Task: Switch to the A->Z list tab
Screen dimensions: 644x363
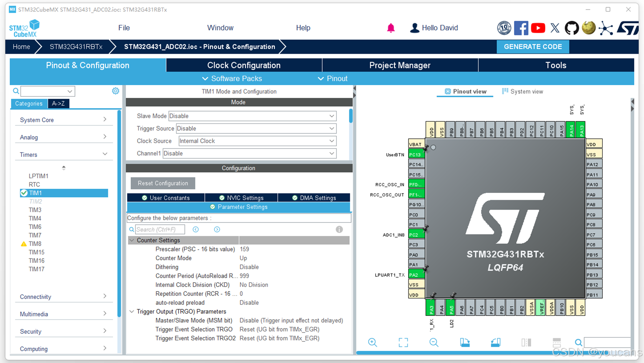Action: pyautogui.click(x=58, y=104)
